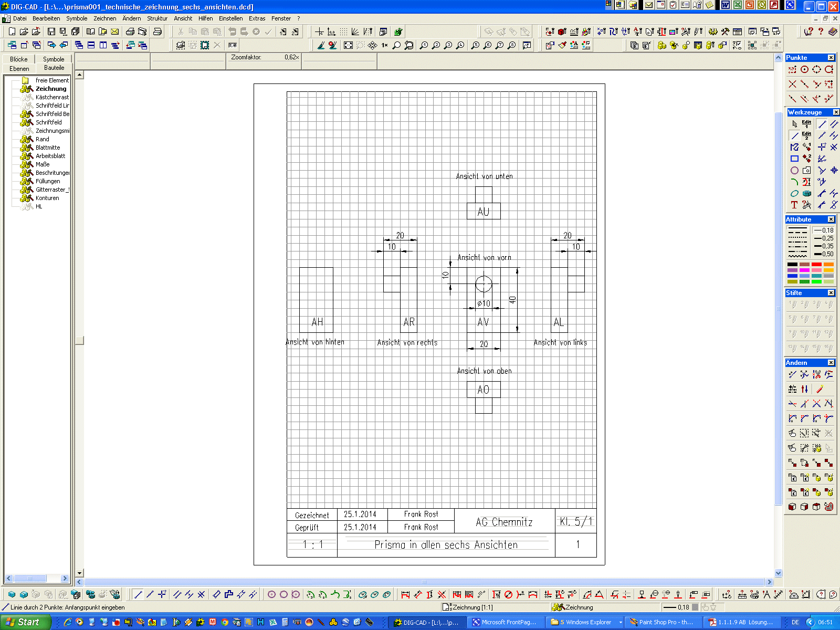Switch to the Ebenen tab
This screenshot has width=840, height=630.
[x=19, y=69]
